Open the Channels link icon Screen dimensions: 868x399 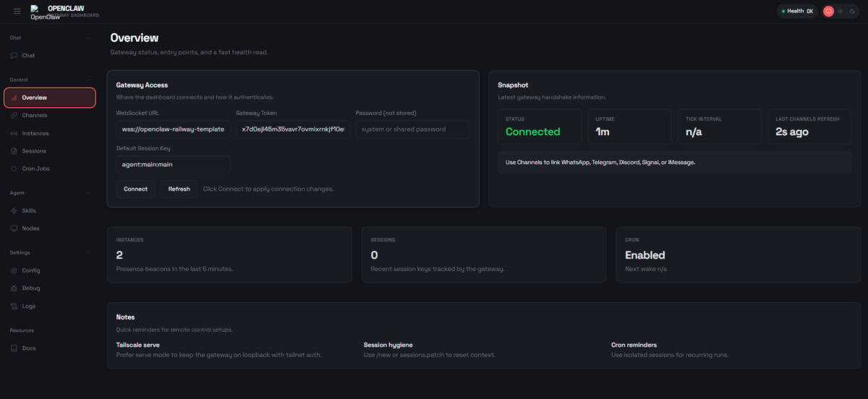14,116
